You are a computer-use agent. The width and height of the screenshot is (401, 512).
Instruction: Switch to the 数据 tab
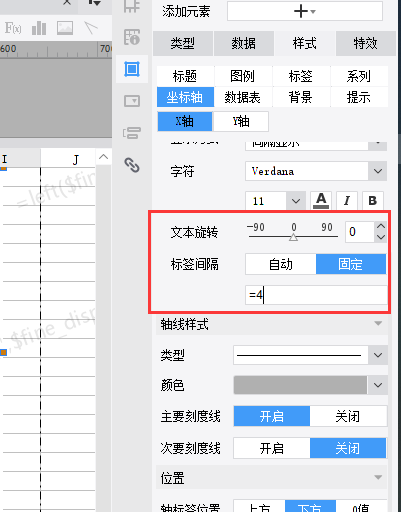(x=244, y=43)
